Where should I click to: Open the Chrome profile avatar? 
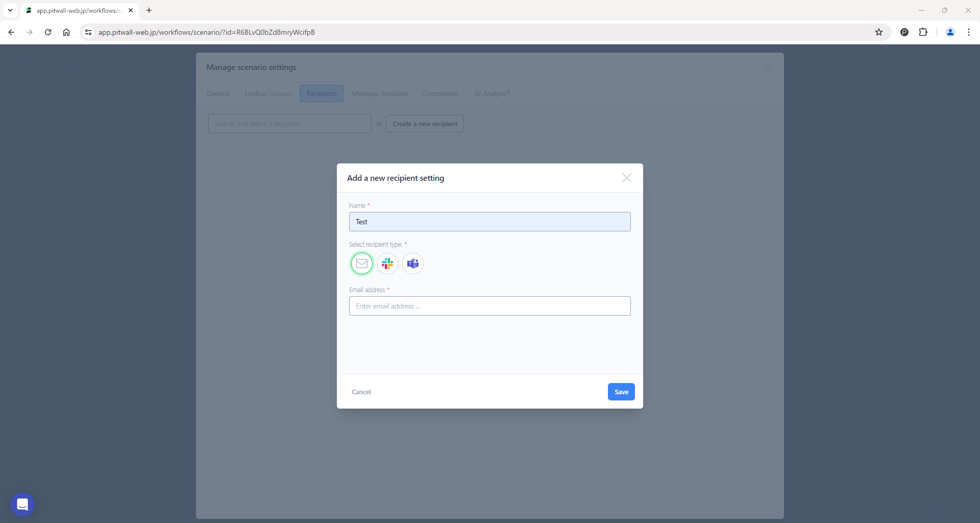tap(950, 32)
